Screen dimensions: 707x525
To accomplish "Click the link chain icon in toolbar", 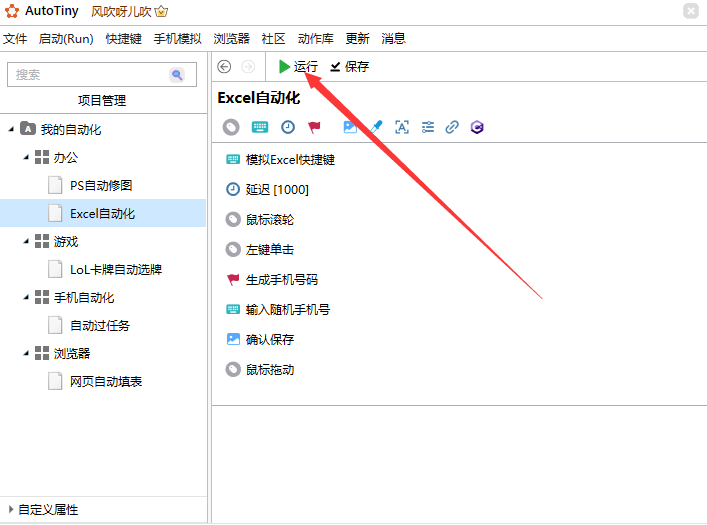I will tap(452, 127).
